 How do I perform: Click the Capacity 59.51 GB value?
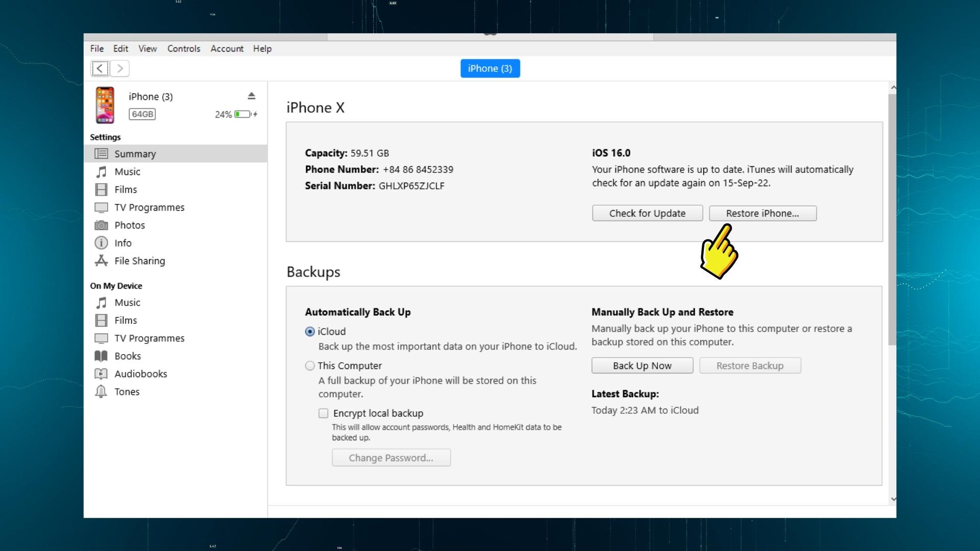click(x=370, y=153)
